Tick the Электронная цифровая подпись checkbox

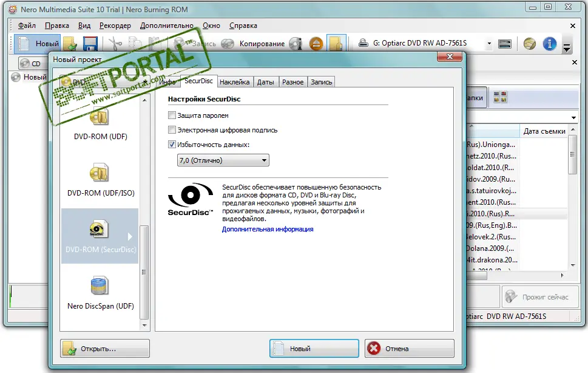pyautogui.click(x=172, y=130)
